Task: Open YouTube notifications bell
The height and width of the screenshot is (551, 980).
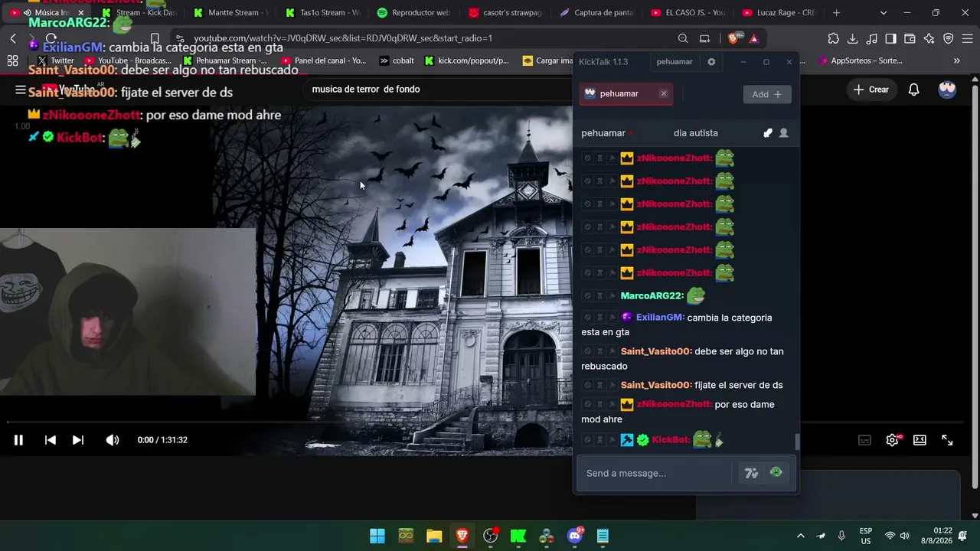Action: pos(913,90)
